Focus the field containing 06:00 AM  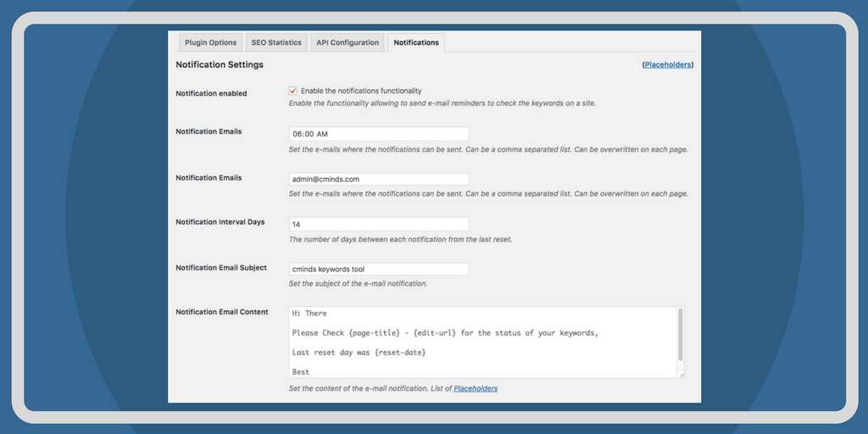(379, 134)
